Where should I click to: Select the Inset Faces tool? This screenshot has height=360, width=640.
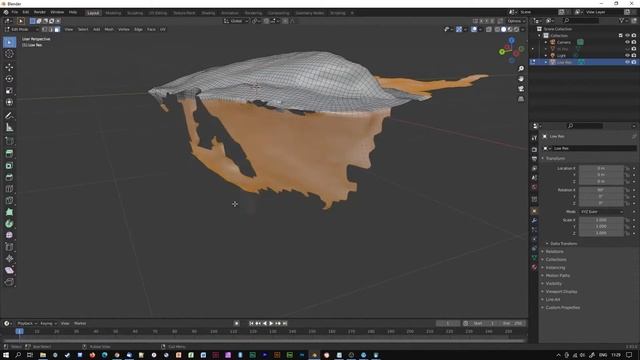(9, 165)
